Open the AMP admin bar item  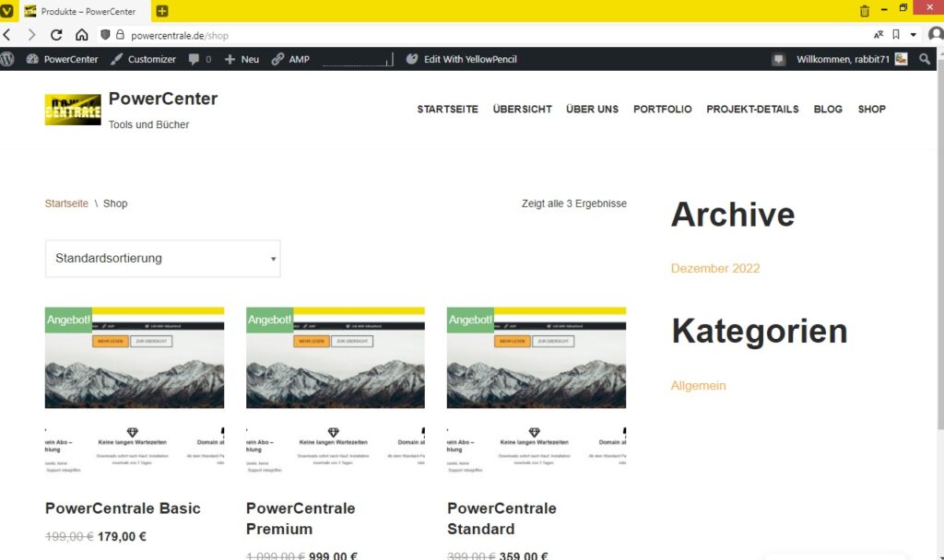tap(290, 59)
